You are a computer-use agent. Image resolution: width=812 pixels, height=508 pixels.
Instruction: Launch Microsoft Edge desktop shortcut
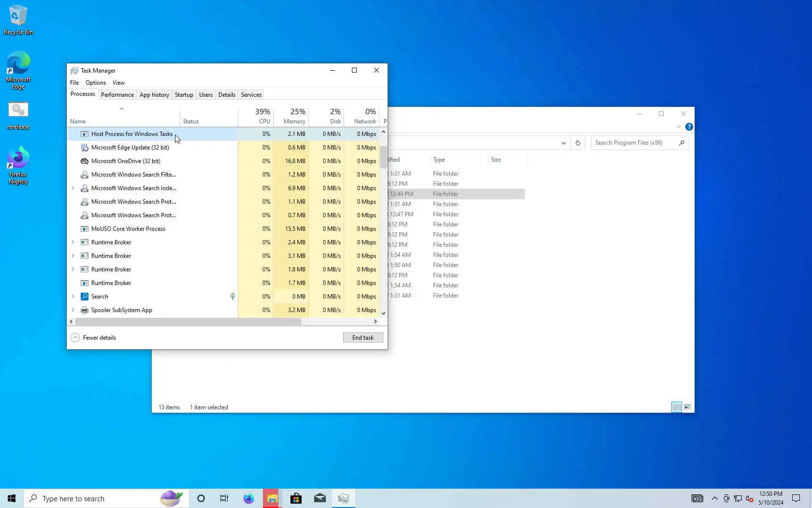(x=18, y=70)
